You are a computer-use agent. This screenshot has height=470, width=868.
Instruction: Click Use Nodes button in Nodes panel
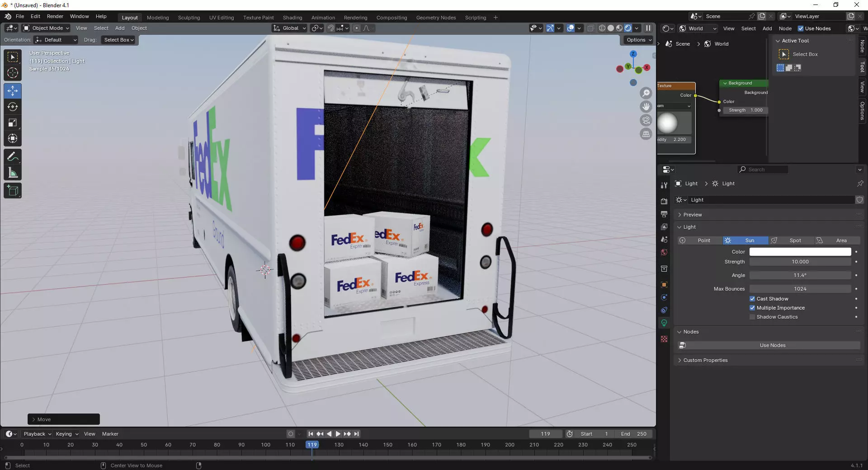[769, 345]
